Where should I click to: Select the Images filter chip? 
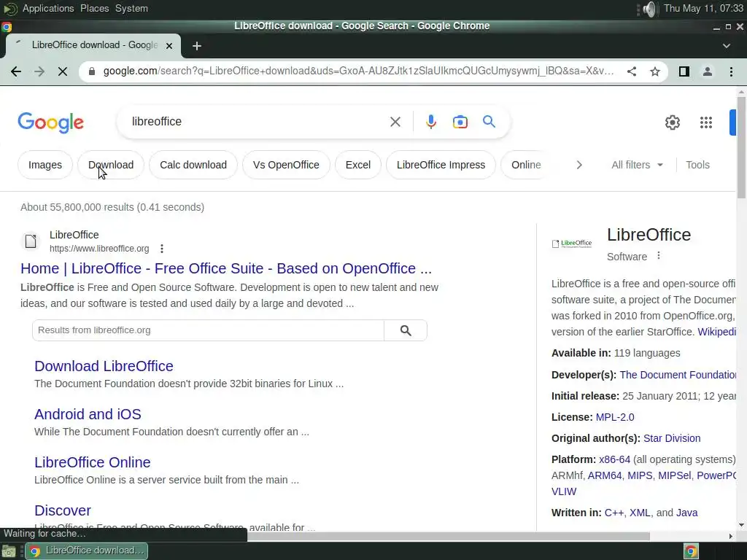(x=45, y=165)
